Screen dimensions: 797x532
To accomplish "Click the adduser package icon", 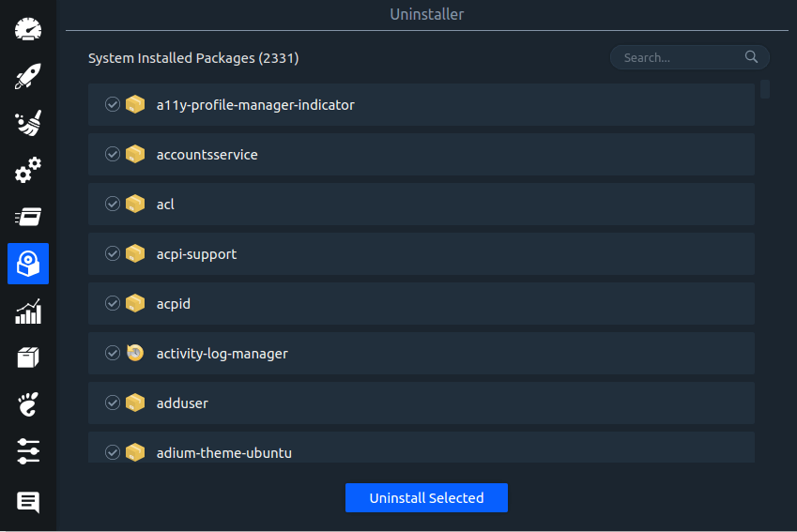I will [135, 403].
